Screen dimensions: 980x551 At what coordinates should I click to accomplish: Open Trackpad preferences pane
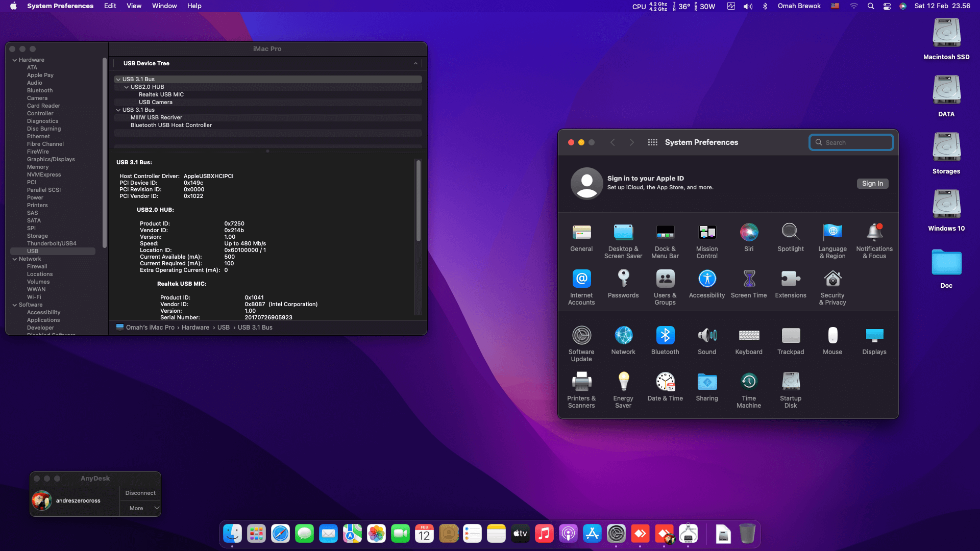pos(791,341)
